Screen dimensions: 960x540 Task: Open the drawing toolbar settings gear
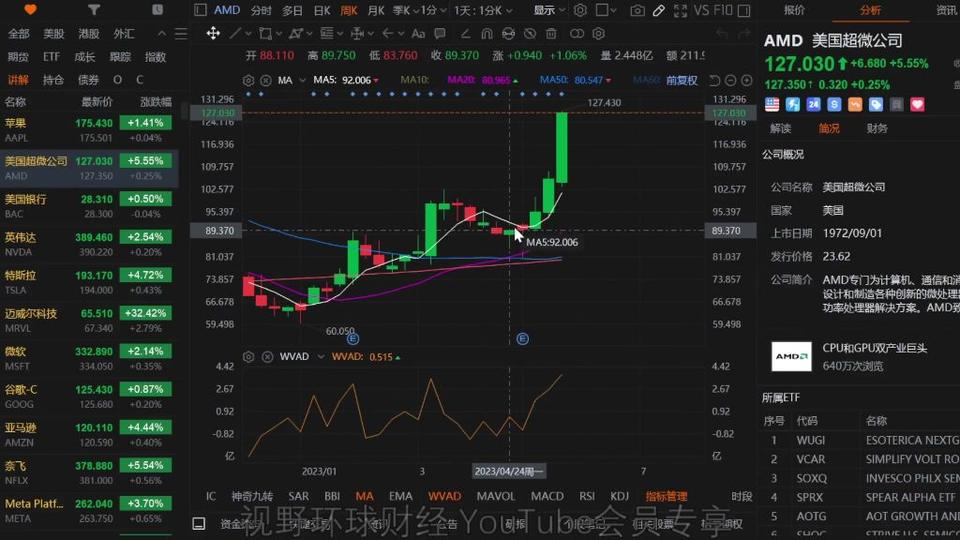point(599,33)
